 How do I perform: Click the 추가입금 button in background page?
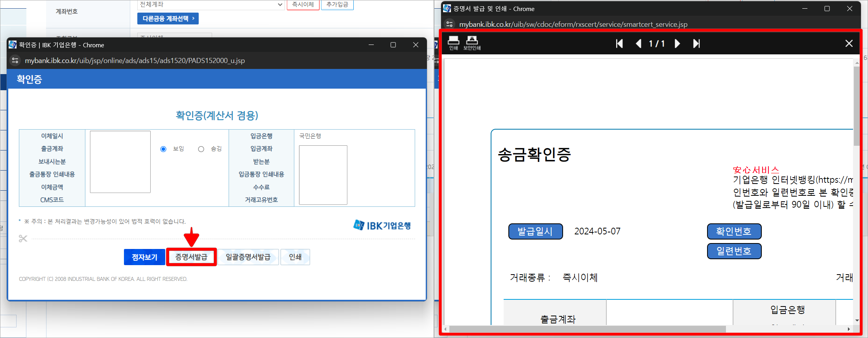coord(337,5)
